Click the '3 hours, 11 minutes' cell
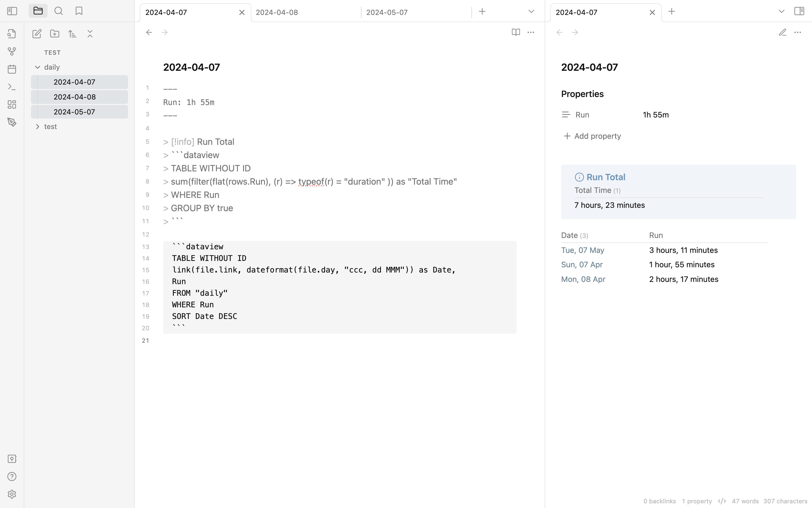This screenshot has width=812, height=508. (684, 250)
